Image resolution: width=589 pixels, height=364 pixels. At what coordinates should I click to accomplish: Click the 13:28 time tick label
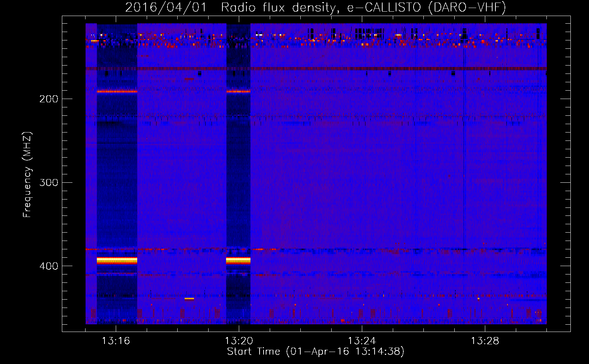coord(485,341)
